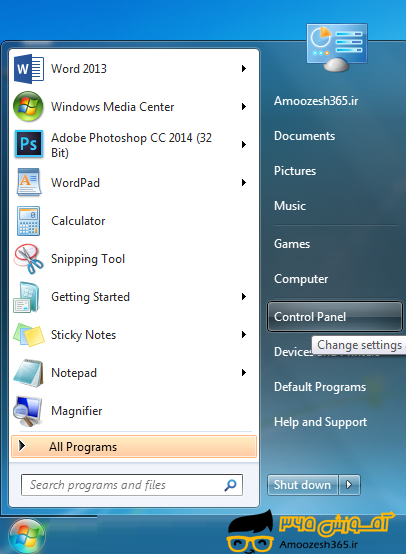
Task: Start the Snipping Tool scissors icon
Action: click(28, 259)
